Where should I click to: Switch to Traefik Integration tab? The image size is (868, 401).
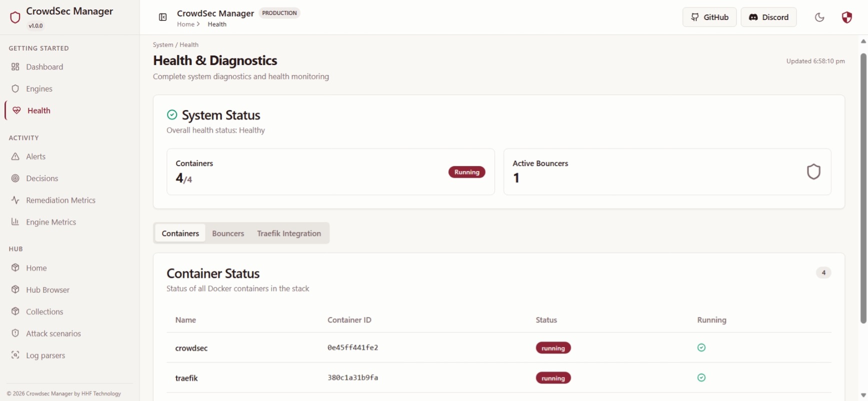pos(289,233)
